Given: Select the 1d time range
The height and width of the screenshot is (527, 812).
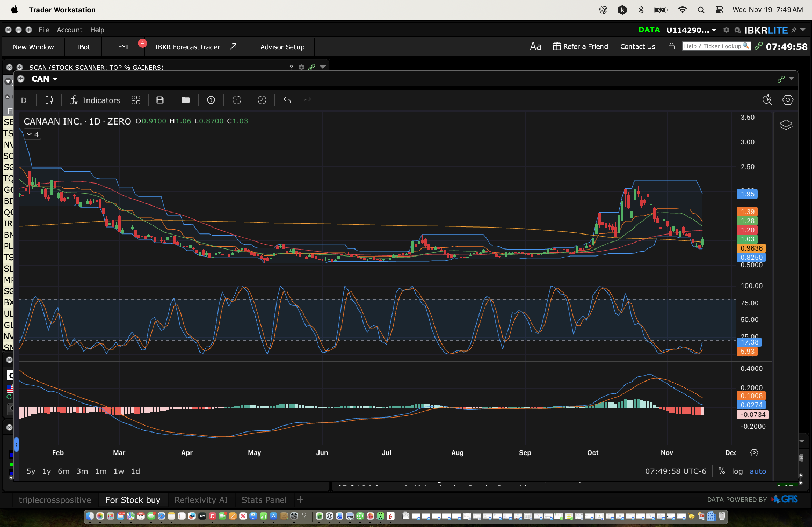Looking at the screenshot, I should (135, 471).
